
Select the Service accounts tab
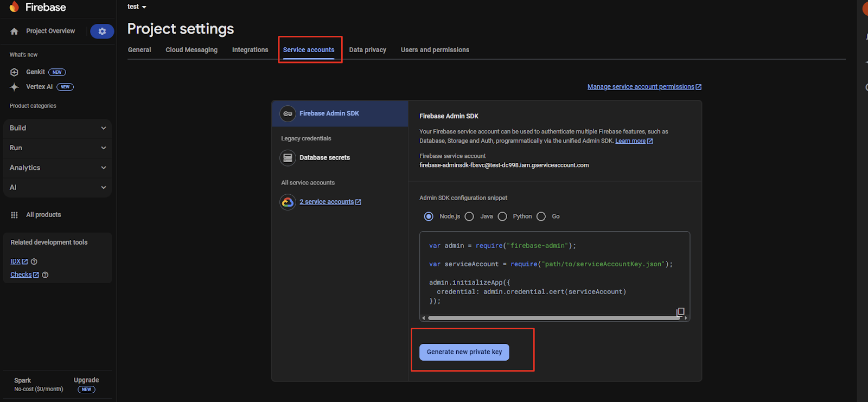pyautogui.click(x=309, y=50)
